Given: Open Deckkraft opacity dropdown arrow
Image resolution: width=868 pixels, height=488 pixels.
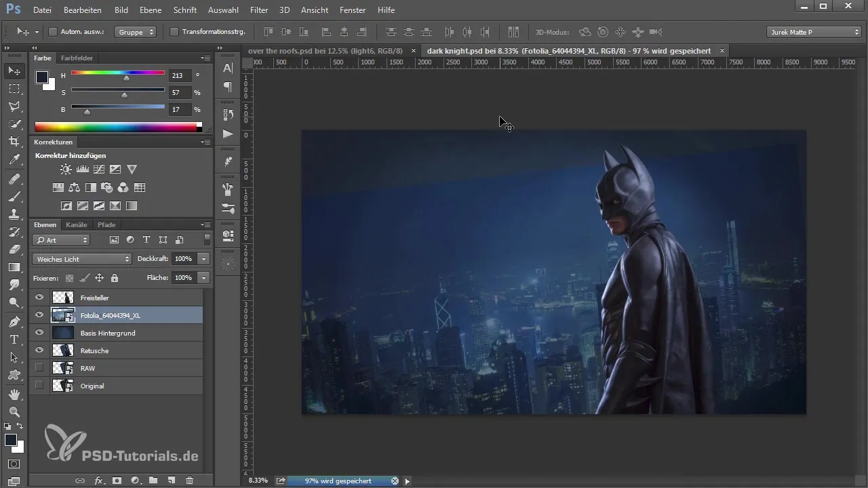Looking at the screenshot, I should tap(203, 259).
